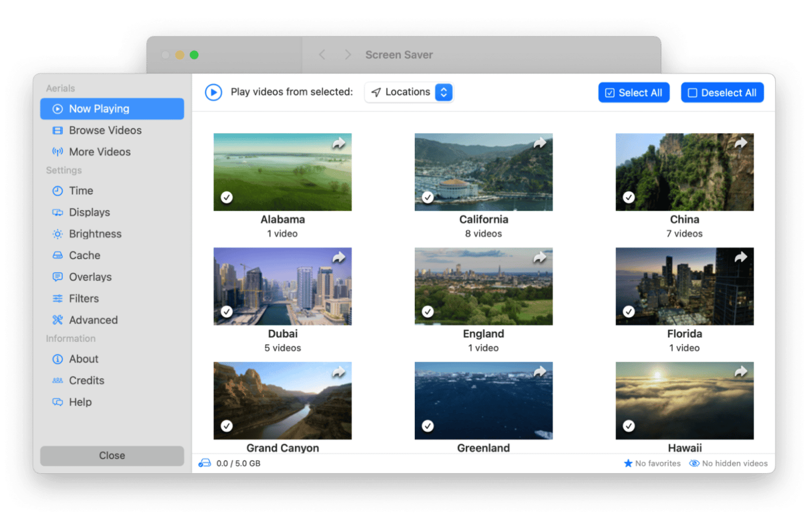Open the Locations dropdown menu
This screenshot has width=812, height=515.
pyautogui.click(x=409, y=93)
